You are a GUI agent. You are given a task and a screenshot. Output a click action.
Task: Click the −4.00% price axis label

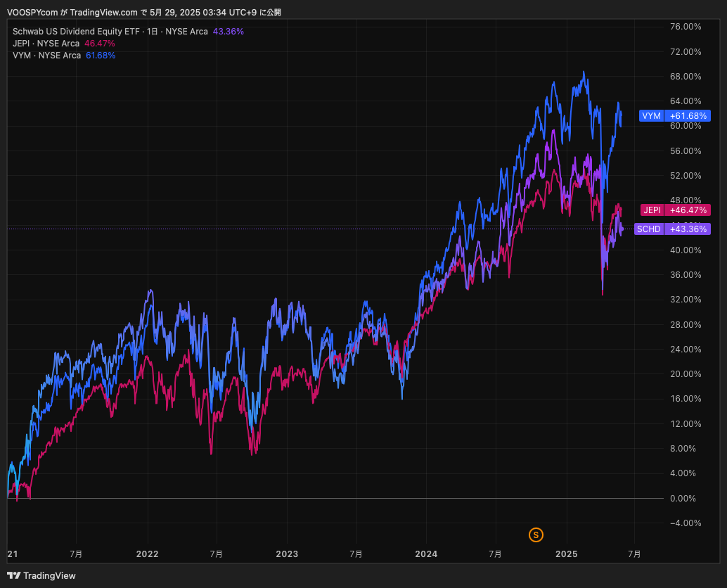(686, 523)
